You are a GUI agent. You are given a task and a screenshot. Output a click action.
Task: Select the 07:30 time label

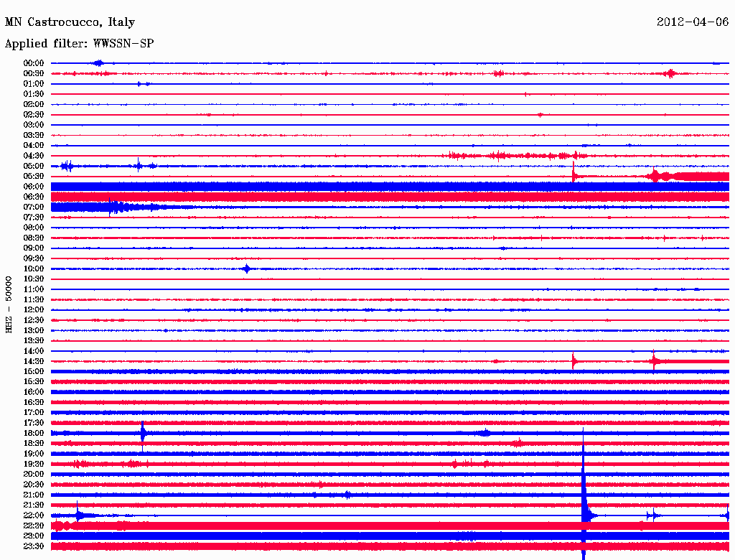[x=34, y=217]
